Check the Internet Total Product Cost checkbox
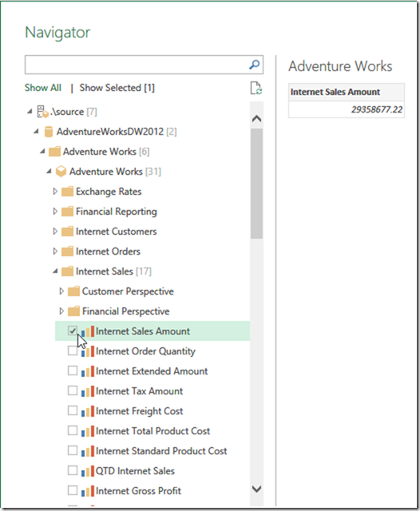The width and height of the screenshot is (420, 511). point(73,430)
